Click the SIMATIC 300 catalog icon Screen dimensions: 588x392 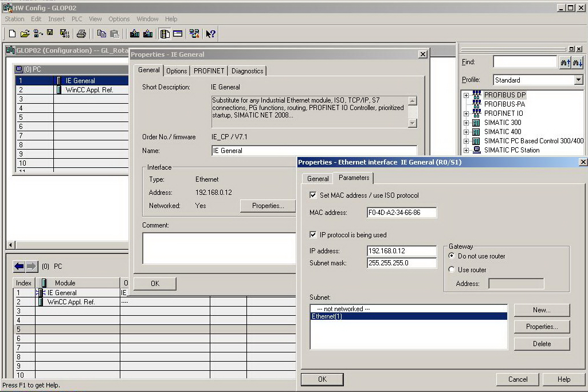click(x=476, y=123)
